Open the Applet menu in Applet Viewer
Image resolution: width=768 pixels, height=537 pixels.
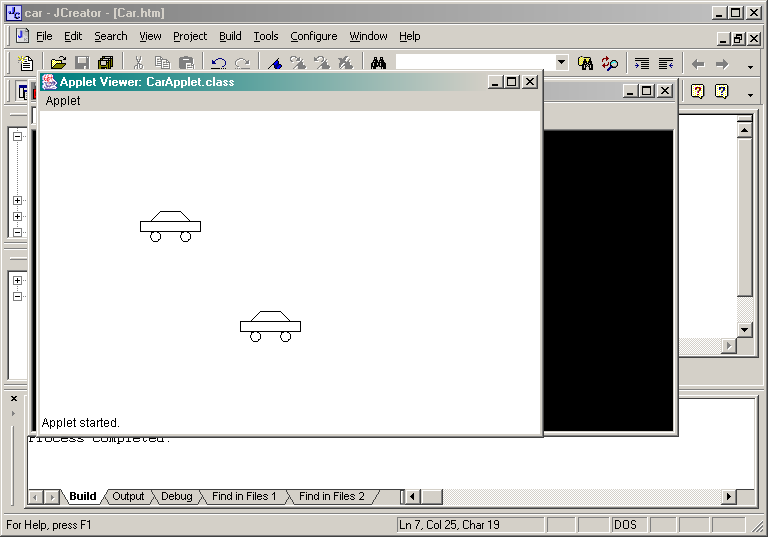click(x=63, y=100)
